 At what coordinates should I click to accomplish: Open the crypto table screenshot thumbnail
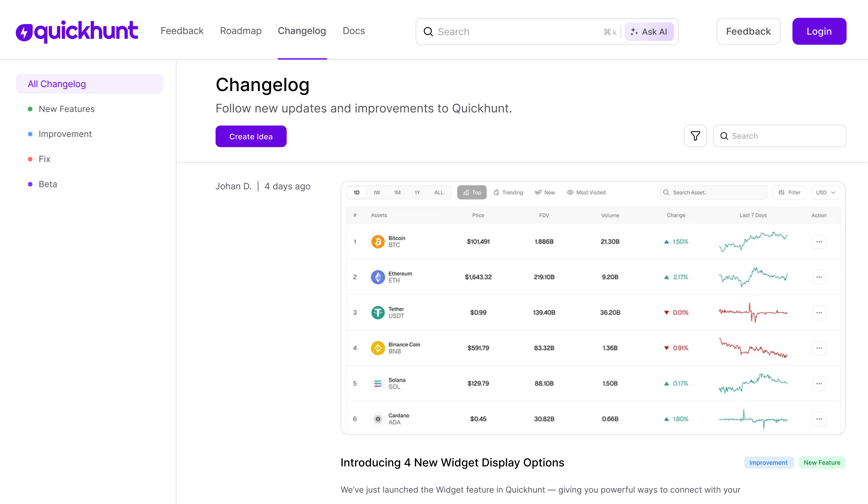tap(593, 308)
